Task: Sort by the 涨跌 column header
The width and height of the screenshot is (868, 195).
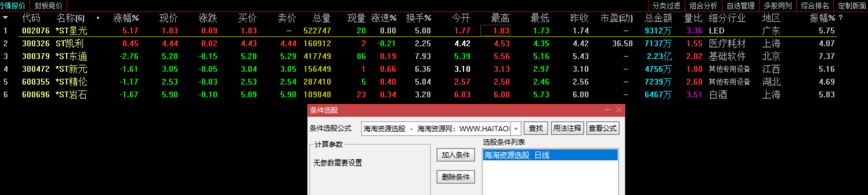Action: [208, 18]
